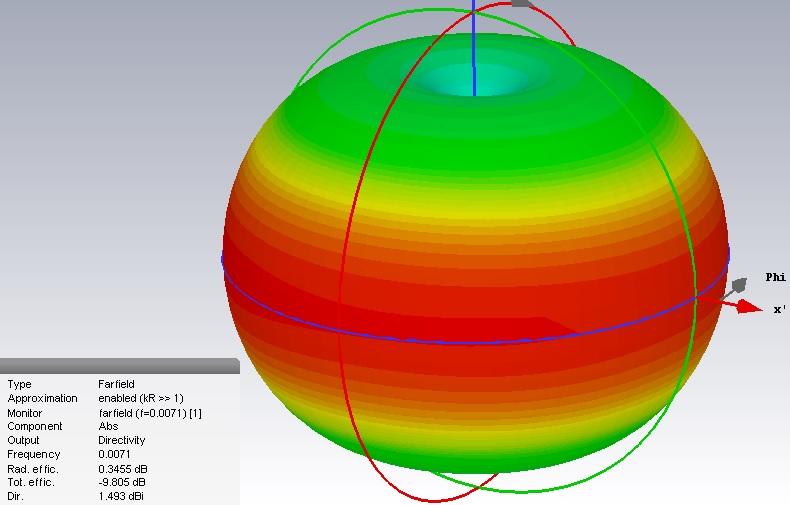Image resolution: width=790 pixels, height=505 pixels.
Task: Click the gray marker atop the red circle
Action: pyautogui.click(x=520, y=3)
